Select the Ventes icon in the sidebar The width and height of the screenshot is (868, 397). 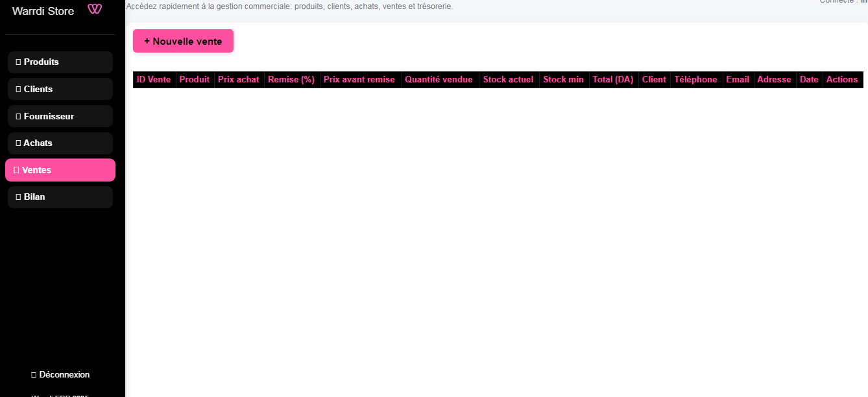[16, 169]
